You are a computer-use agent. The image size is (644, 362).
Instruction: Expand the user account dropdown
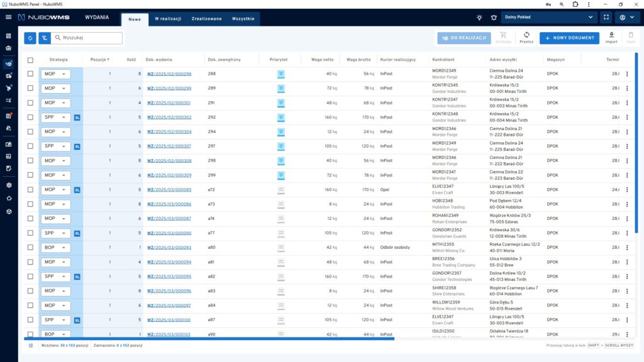pyautogui.click(x=626, y=18)
